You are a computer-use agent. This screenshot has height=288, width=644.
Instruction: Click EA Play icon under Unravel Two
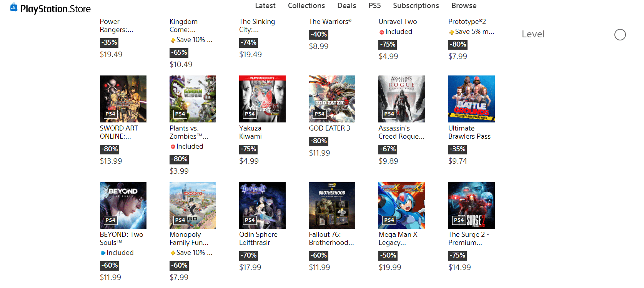pos(382,32)
